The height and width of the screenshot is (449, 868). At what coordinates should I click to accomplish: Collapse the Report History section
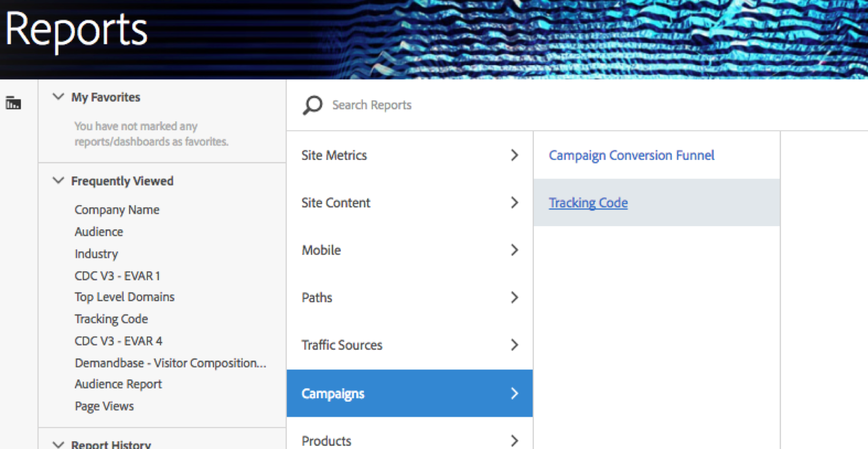tap(58, 444)
